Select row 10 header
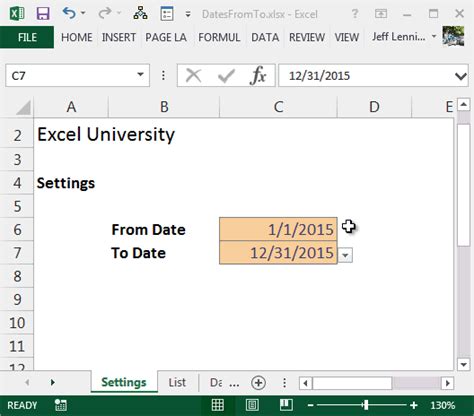This screenshot has height=416, width=474. [17, 323]
